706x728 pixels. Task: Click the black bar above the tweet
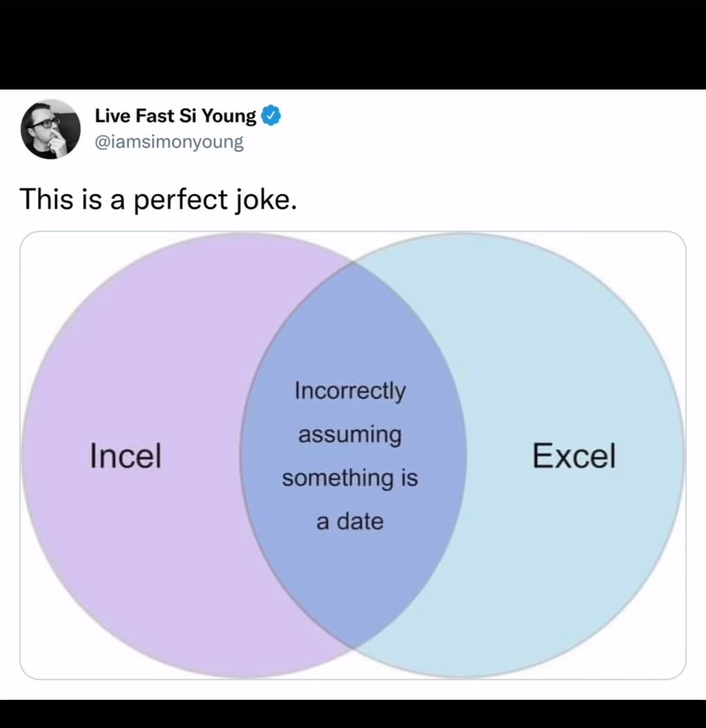[x=353, y=44]
